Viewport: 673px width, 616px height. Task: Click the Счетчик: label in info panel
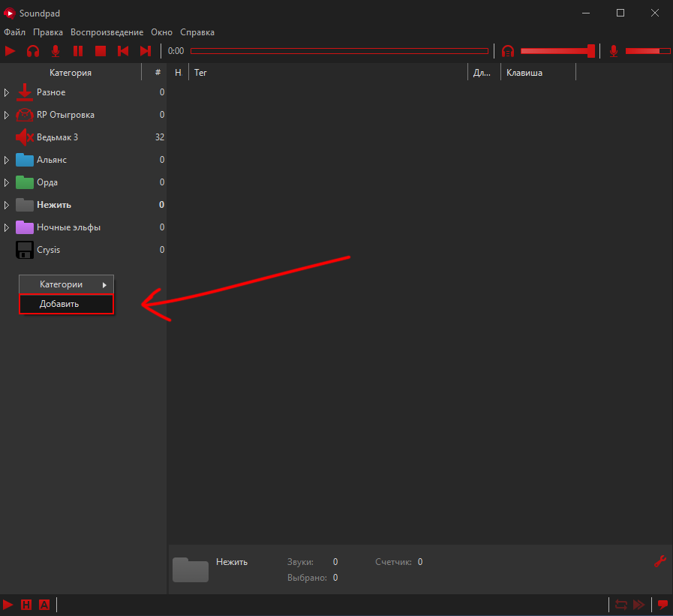click(393, 562)
